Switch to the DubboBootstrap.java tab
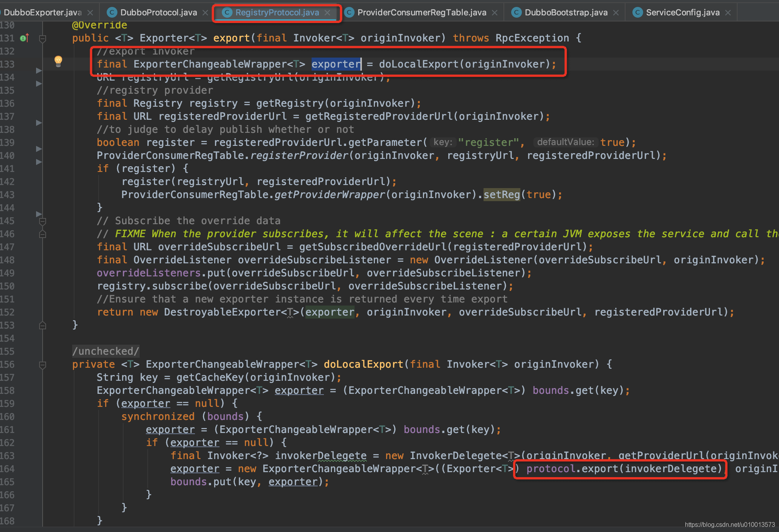 point(566,13)
